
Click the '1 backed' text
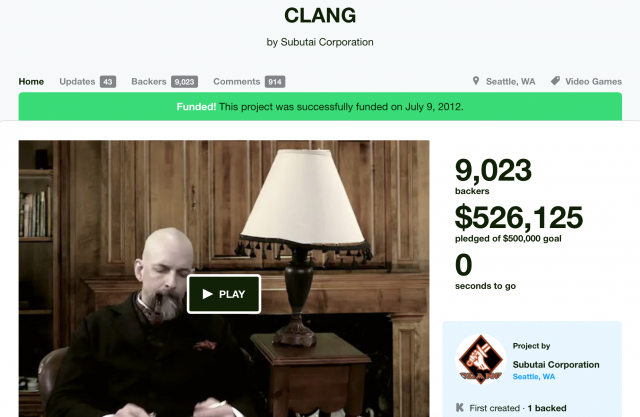(x=547, y=408)
